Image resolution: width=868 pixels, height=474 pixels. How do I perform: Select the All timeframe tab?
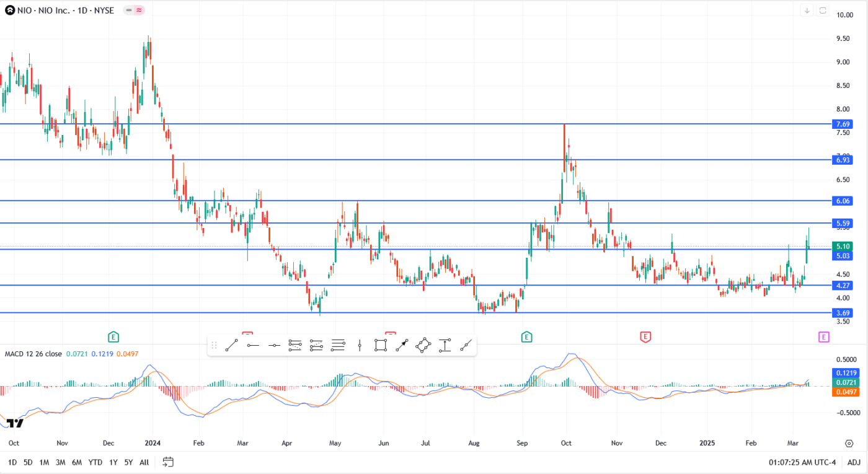point(143,462)
